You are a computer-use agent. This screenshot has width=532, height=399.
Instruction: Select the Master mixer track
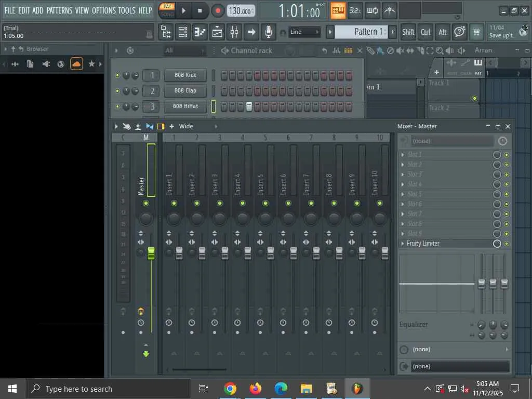(x=146, y=170)
